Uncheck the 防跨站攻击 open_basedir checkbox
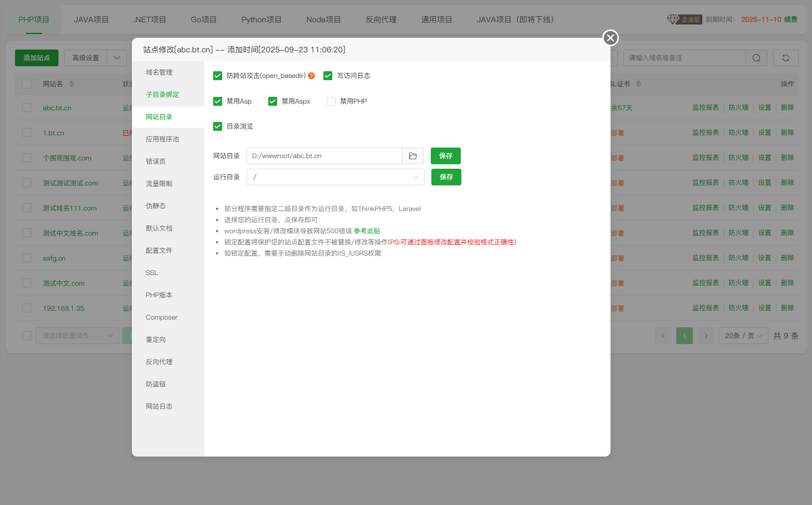This screenshot has width=812, height=505. coord(218,76)
